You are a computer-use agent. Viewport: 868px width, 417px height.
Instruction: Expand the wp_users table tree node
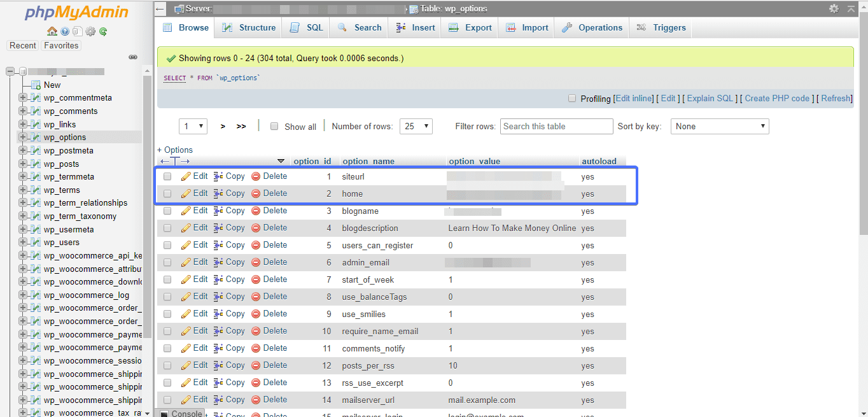coord(23,243)
